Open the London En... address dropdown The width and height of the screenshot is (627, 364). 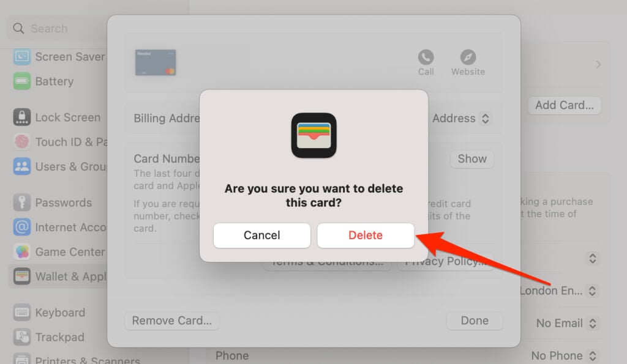(x=593, y=291)
